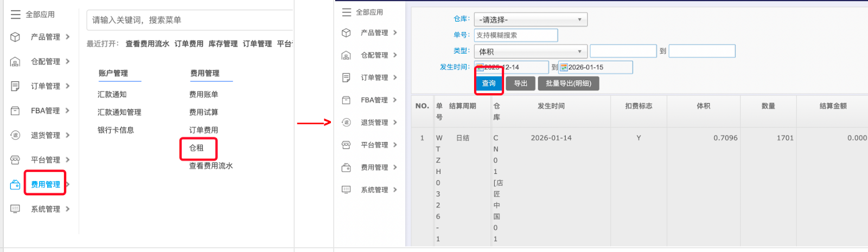Click the menu keyword search box
The width and height of the screenshot is (868, 252).
pyautogui.click(x=190, y=20)
